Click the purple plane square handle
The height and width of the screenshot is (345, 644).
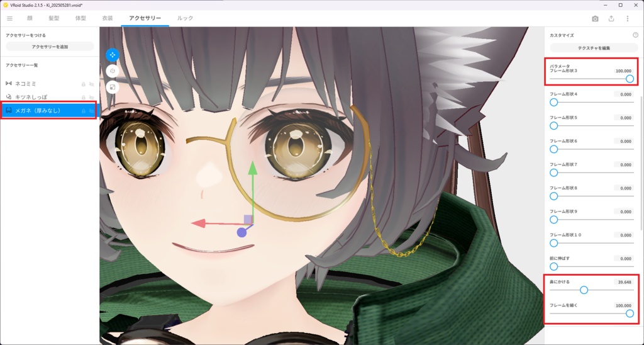[248, 219]
